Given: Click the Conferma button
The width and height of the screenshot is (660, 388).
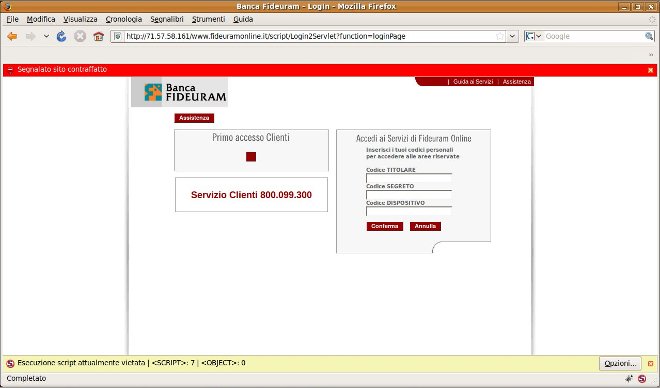Looking at the screenshot, I should pyautogui.click(x=385, y=226).
